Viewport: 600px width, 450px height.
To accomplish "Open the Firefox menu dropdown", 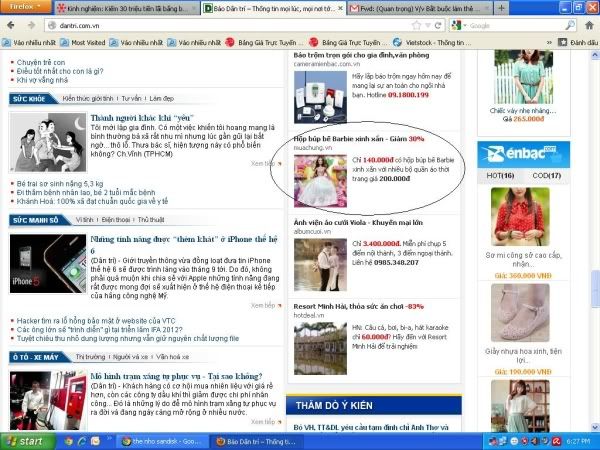I will pos(22,6).
